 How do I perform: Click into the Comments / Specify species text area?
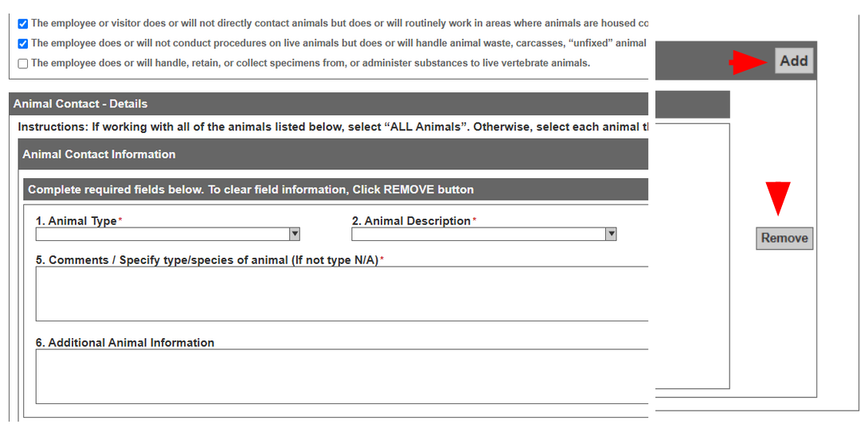click(342, 294)
